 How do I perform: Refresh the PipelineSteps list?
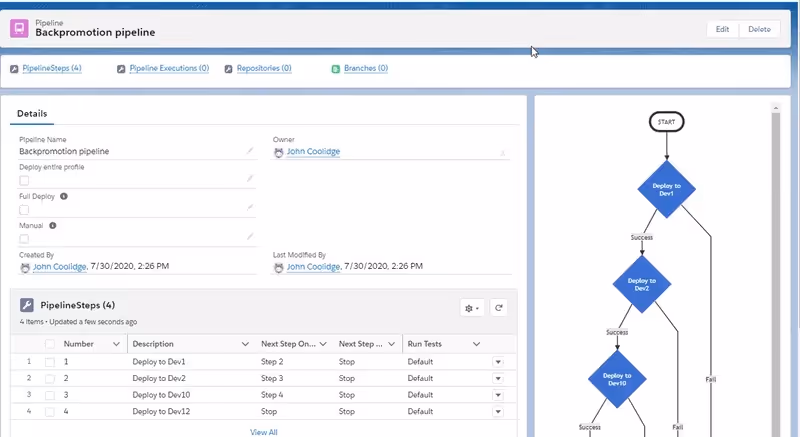[x=498, y=308]
